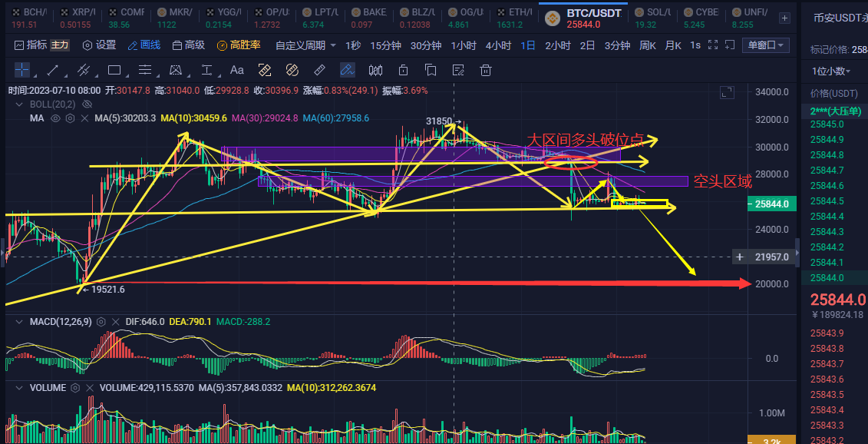This screenshot has height=444, width=868.
Task: Open MA indicator settings gear
Action: [70, 118]
